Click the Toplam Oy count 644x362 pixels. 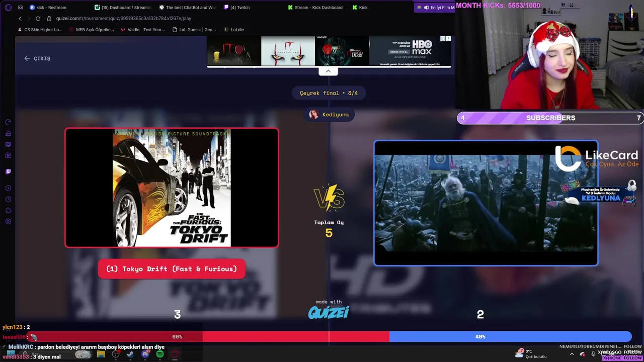pos(329,233)
